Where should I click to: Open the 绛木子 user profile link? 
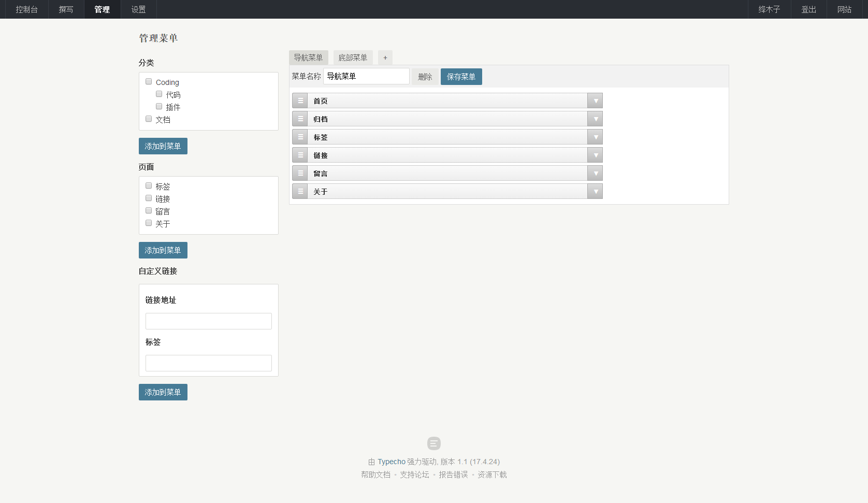769,9
